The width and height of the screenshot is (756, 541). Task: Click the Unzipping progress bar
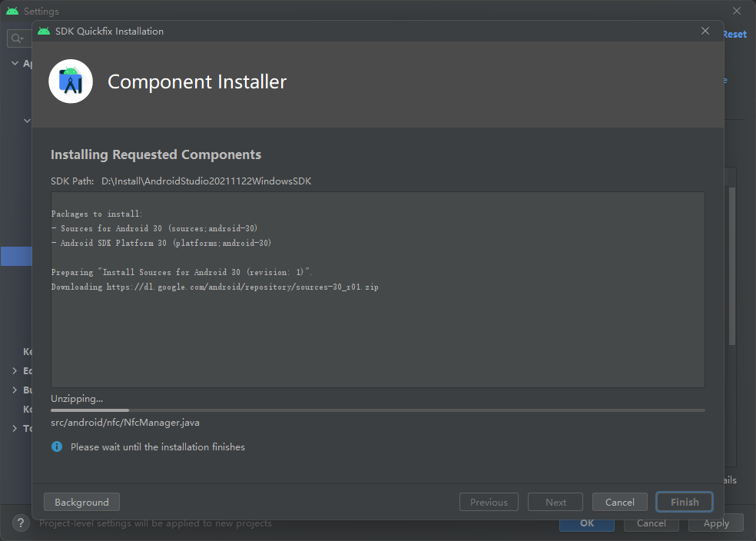point(377,410)
